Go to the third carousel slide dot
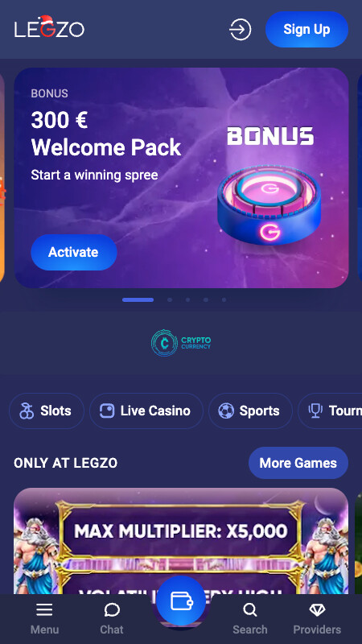Viewport: 362px width, 644px height. pyautogui.click(x=187, y=299)
